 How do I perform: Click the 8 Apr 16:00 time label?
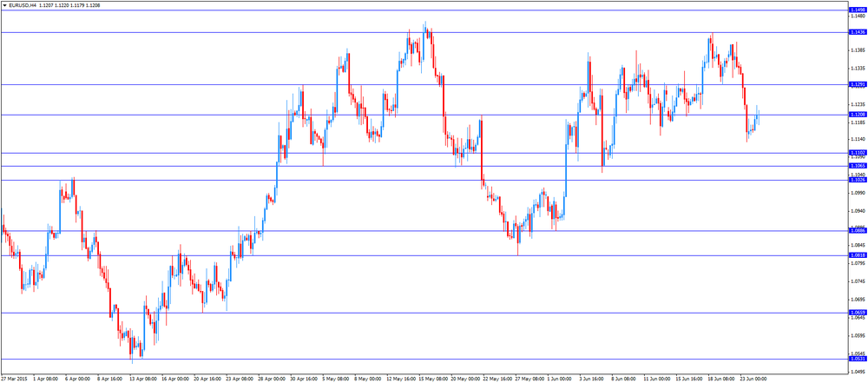(x=109, y=380)
